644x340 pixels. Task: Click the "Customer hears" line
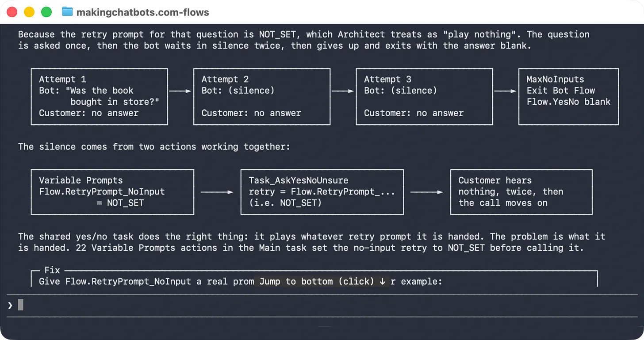click(495, 180)
